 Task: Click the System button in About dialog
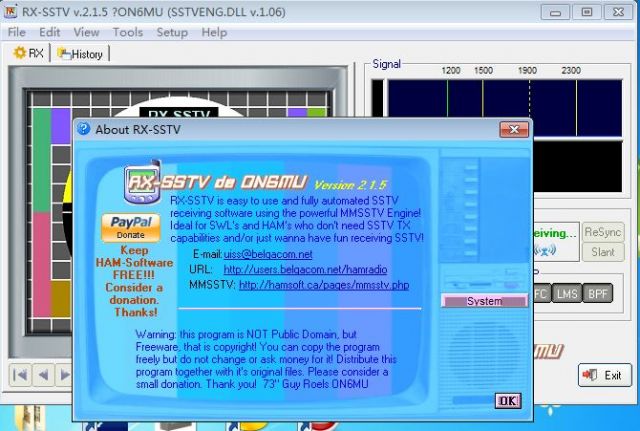point(484,301)
